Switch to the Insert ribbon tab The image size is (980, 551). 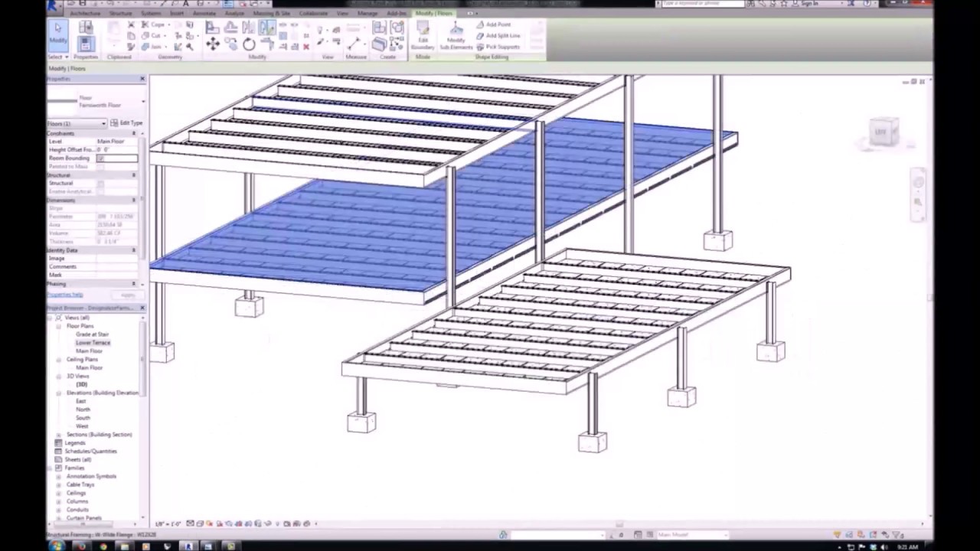pos(177,14)
